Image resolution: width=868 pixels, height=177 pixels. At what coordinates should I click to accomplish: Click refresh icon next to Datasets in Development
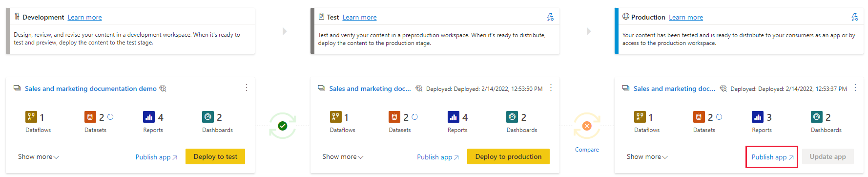tap(110, 117)
